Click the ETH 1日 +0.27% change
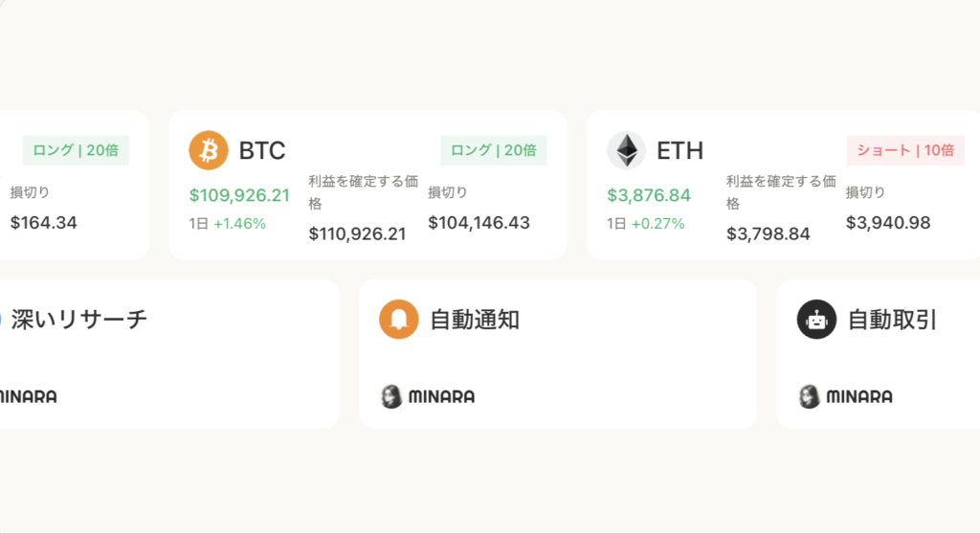Screen dimensions: 980x533 [646, 224]
